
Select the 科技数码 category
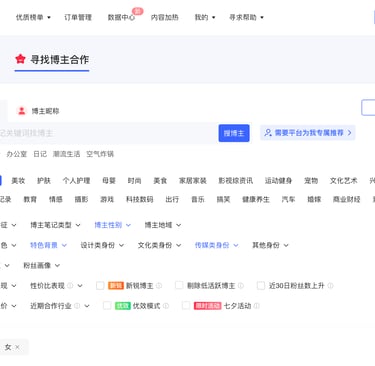click(x=139, y=199)
